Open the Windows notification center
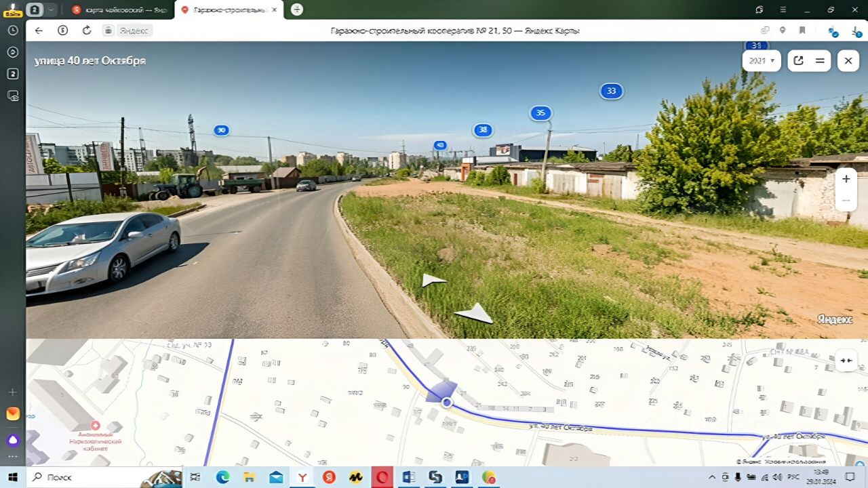Viewport: 868px width, 488px height. 850,477
